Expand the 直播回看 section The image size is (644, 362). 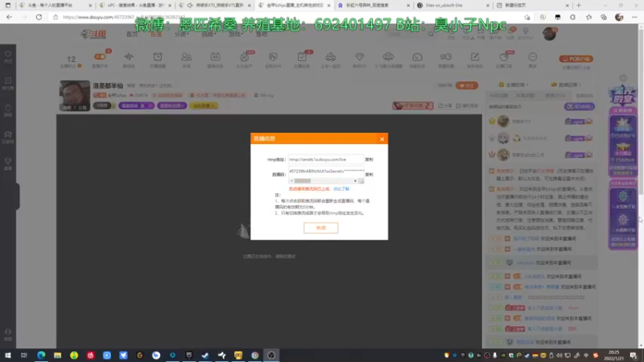click(x=566, y=84)
